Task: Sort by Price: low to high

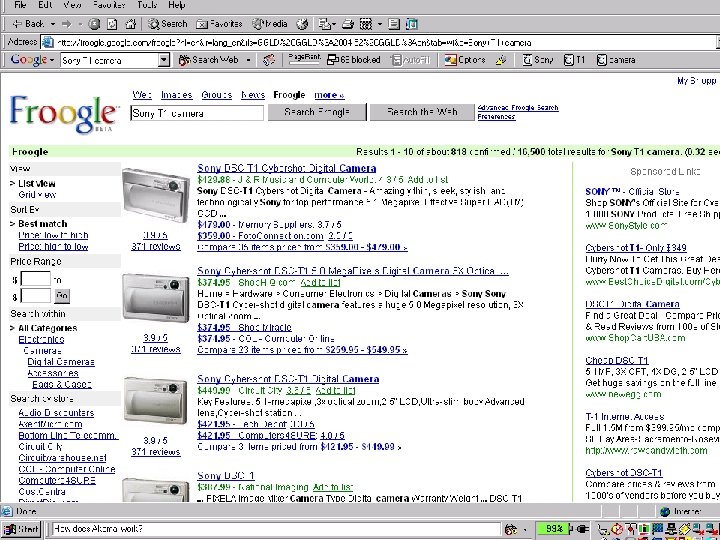Action: click(x=53, y=235)
